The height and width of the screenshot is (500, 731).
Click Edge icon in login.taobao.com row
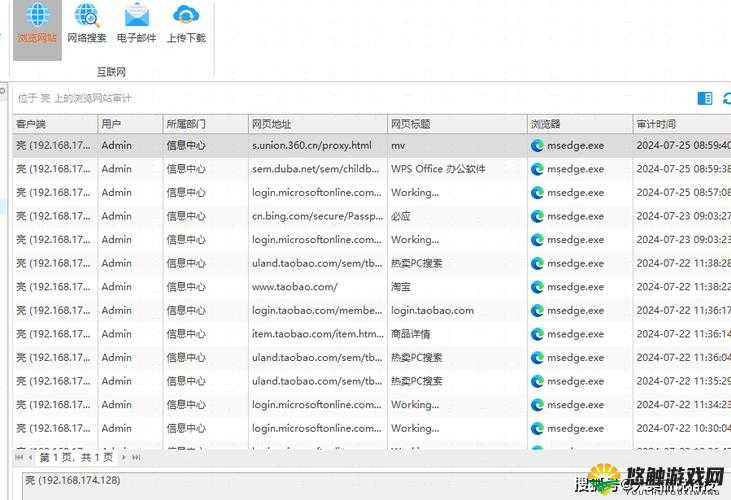coord(537,310)
